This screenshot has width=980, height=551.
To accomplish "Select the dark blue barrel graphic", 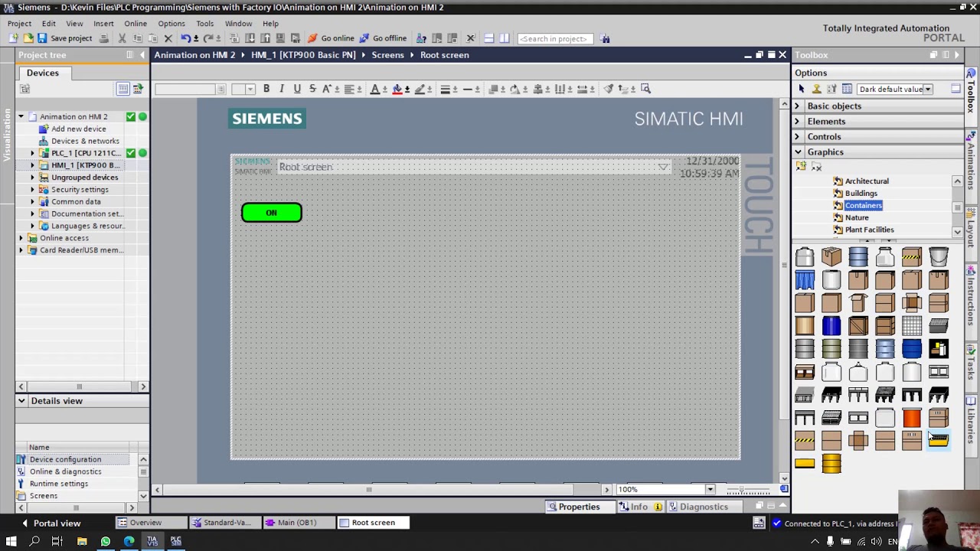I will (831, 326).
